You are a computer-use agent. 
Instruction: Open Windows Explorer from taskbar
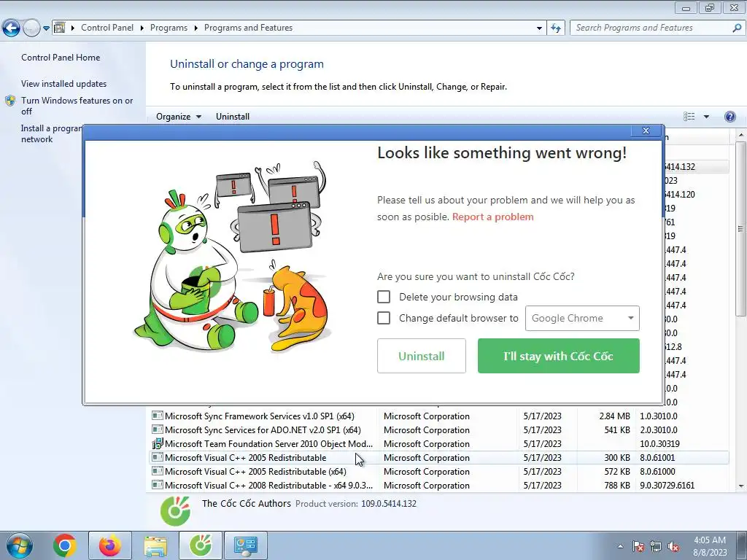point(155,545)
